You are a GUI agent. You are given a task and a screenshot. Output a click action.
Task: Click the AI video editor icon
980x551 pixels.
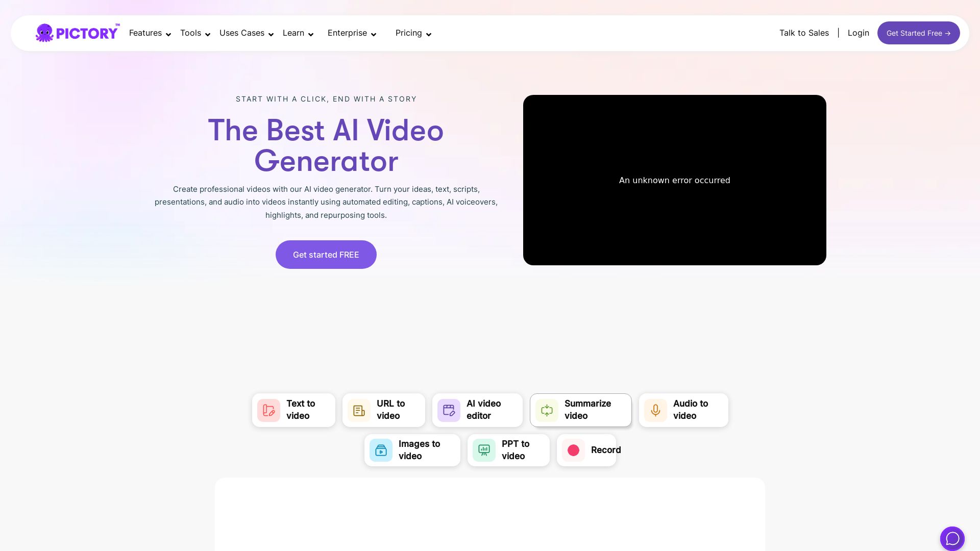point(449,410)
